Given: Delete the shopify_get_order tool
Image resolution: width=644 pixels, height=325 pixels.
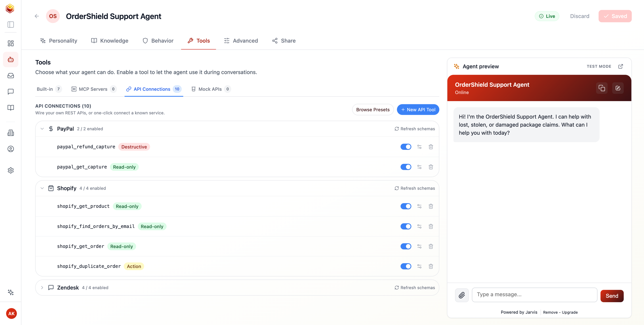Looking at the screenshot, I should pos(431,246).
